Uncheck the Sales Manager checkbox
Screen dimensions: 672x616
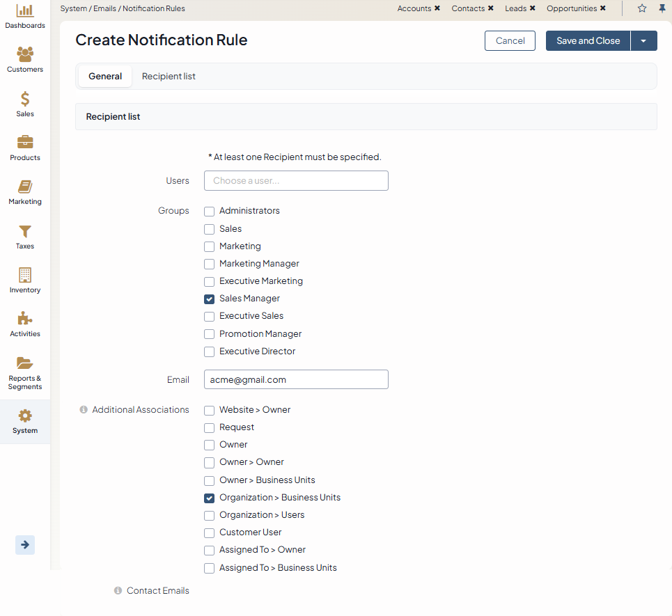[209, 299]
